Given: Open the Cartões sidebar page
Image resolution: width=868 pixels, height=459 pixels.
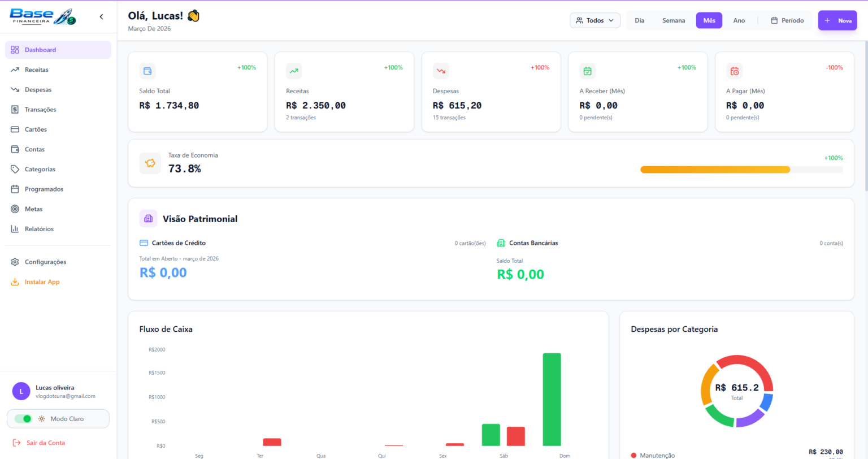Looking at the screenshot, I should click(36, 129).
